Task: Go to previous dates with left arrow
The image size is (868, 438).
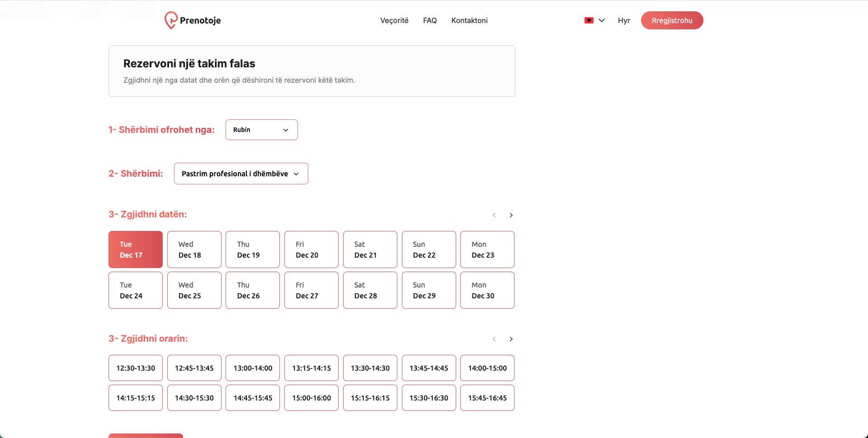Action: (494, 215)
